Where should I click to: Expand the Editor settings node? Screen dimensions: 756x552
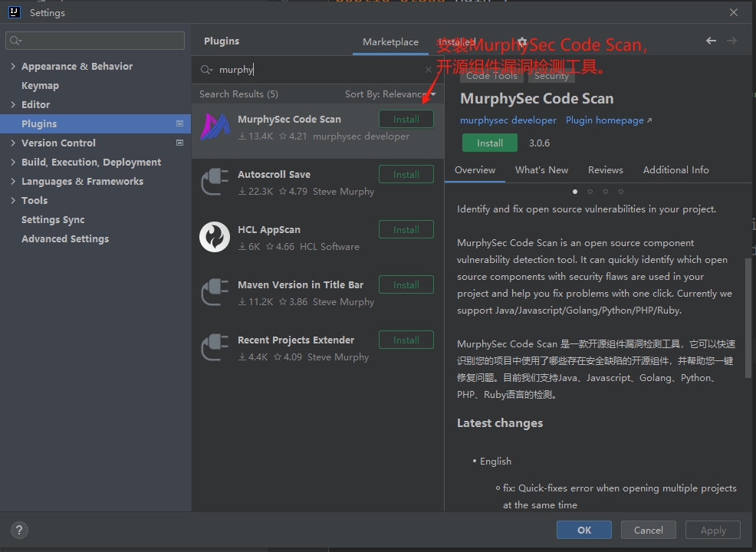pyautogui.click(x=13, y=104)
